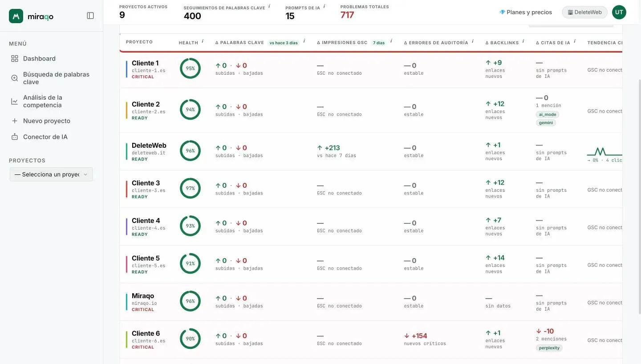Viewport: 641px width, 364px height.
Task: Click the plus icon for Nuevo proyecto
Action: point(15,121)
